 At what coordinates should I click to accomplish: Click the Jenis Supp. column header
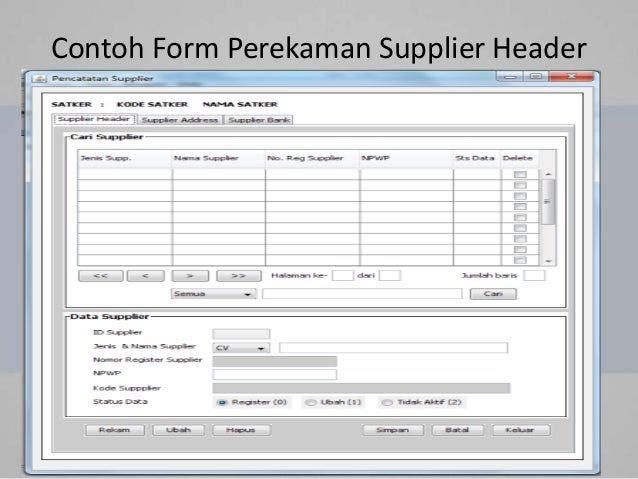(125, 159)
